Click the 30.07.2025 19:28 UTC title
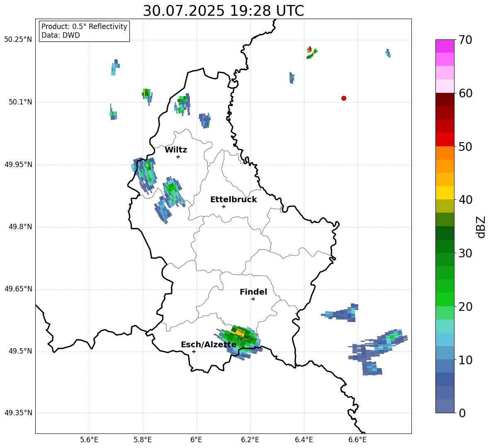 point(224,11)
